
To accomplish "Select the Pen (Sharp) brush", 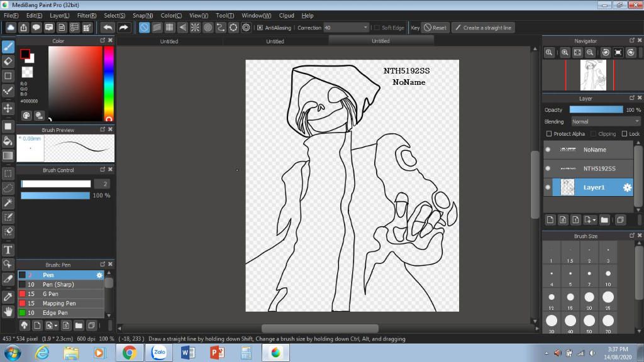I will coord(61,285).
